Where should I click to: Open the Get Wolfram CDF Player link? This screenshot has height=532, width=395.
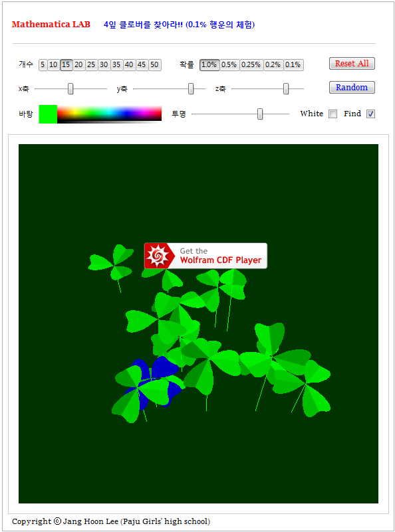point(206,256)
